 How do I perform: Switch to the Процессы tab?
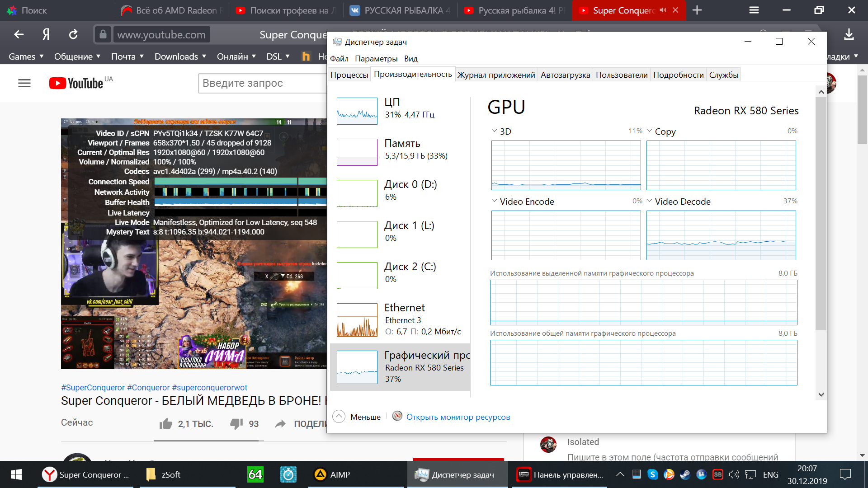[349, 75]
